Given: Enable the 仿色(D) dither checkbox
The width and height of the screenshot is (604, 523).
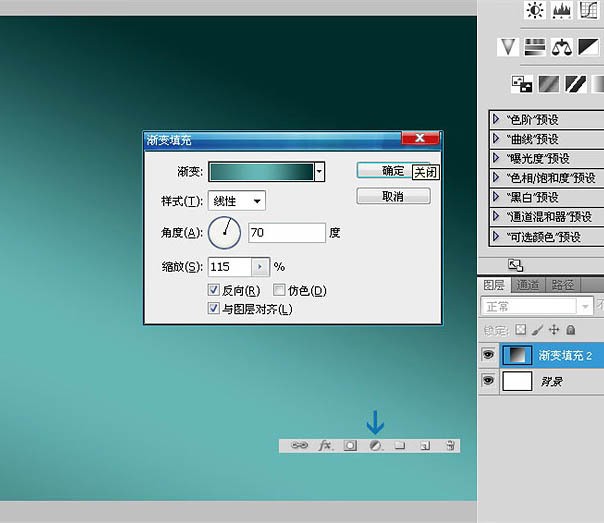Looking at the screenshot, I should pyautogui.click(x=279, y=290).
